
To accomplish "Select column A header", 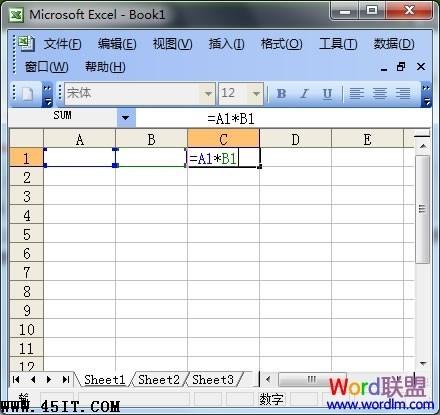I will (x=80, y=139).
